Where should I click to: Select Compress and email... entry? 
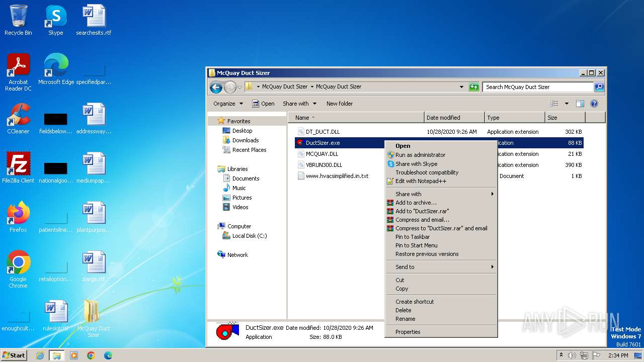click(441, 220)
